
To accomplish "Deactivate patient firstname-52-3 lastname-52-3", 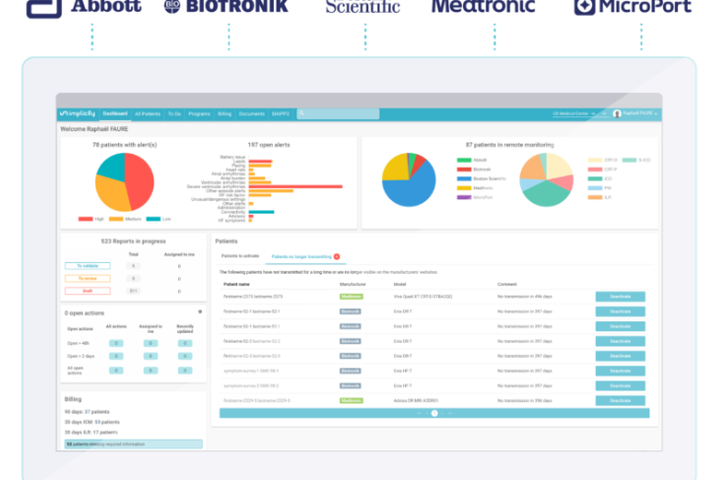I will [620, 356].
